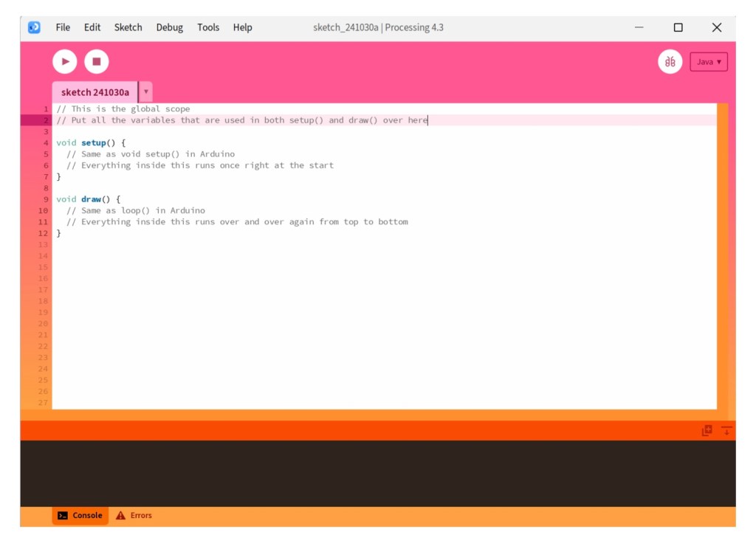756x543 pixels.
Task: Open the Debug menu
Action: pos(169,27)
